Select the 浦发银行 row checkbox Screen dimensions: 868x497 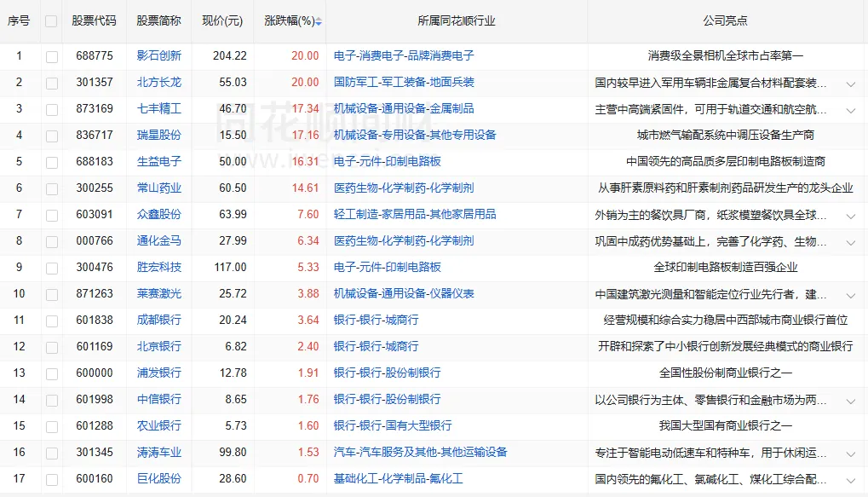click(x=52, y=374)
